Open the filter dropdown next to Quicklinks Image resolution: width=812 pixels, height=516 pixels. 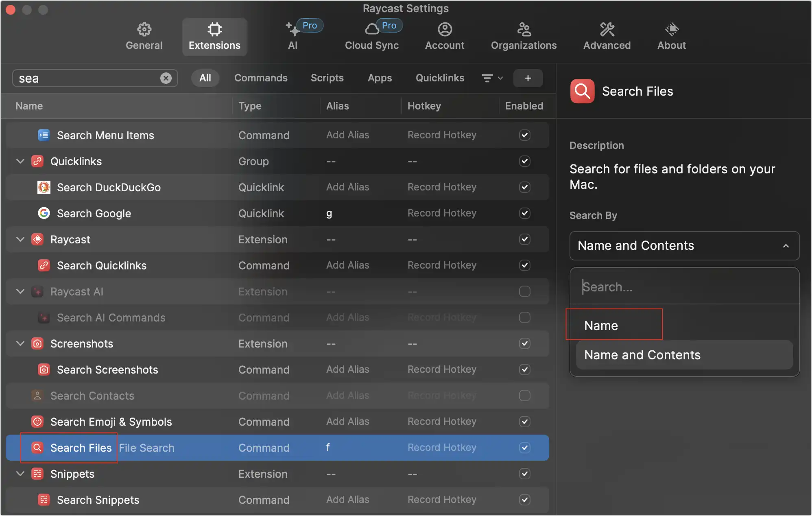click(x=492, y=78)
